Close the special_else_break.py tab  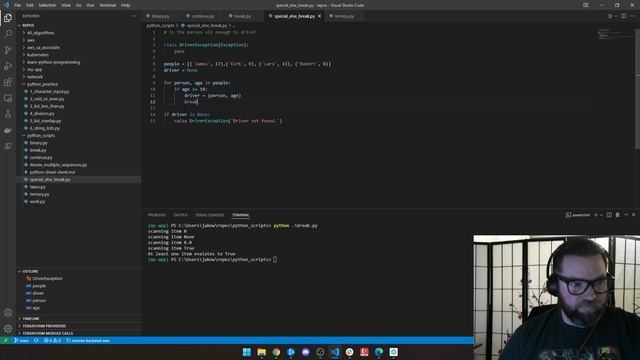319,16
